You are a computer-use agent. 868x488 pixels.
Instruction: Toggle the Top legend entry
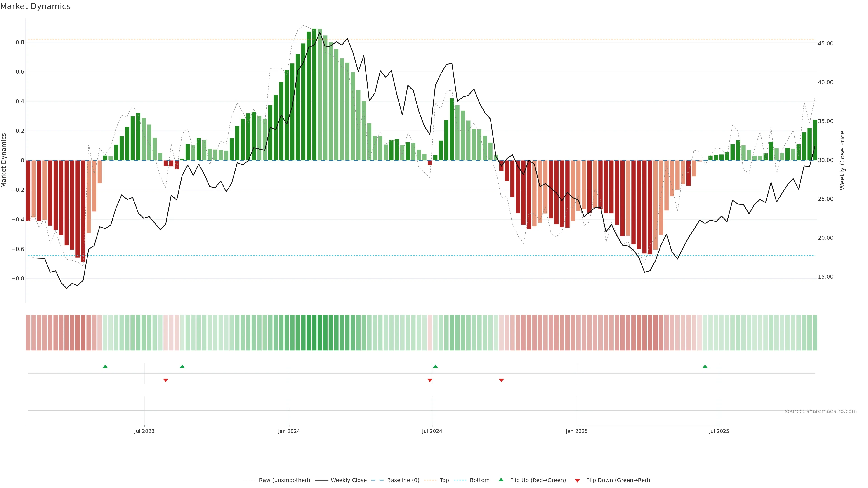click(444, 480)
